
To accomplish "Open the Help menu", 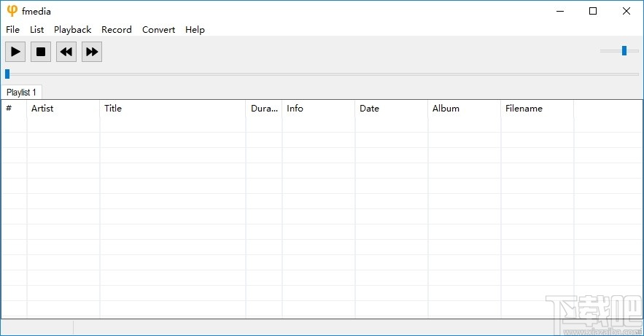I will pyautogui.click(x=195, y=30).
